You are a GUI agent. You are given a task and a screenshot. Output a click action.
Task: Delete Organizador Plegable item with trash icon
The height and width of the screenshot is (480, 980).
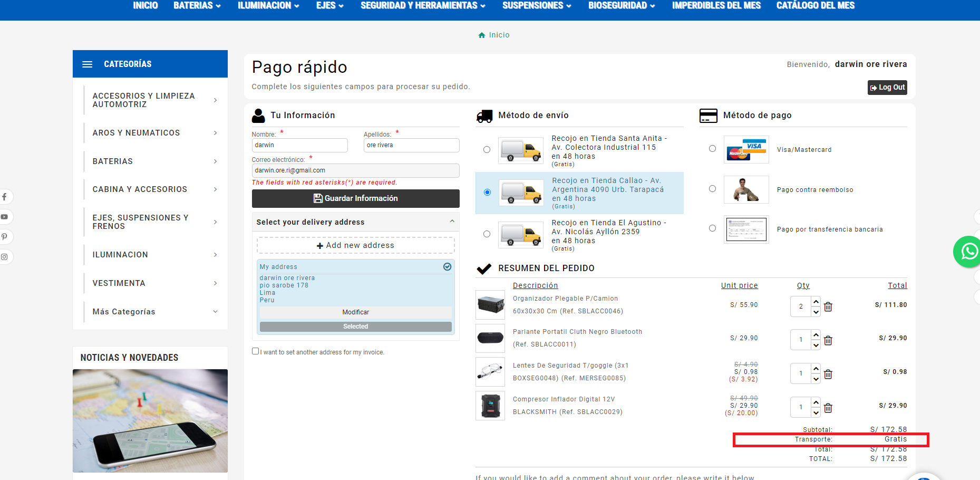click(x=828, y=306)
